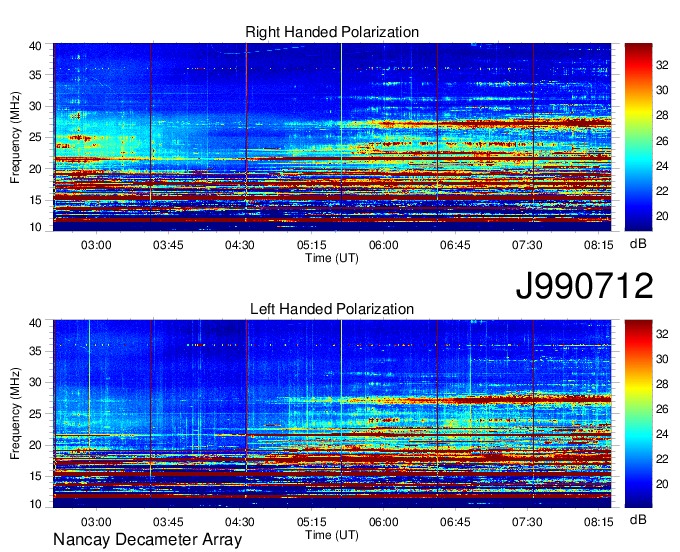Click the 'Right Handed Polarization' plot title

click(x=332, y=32)
